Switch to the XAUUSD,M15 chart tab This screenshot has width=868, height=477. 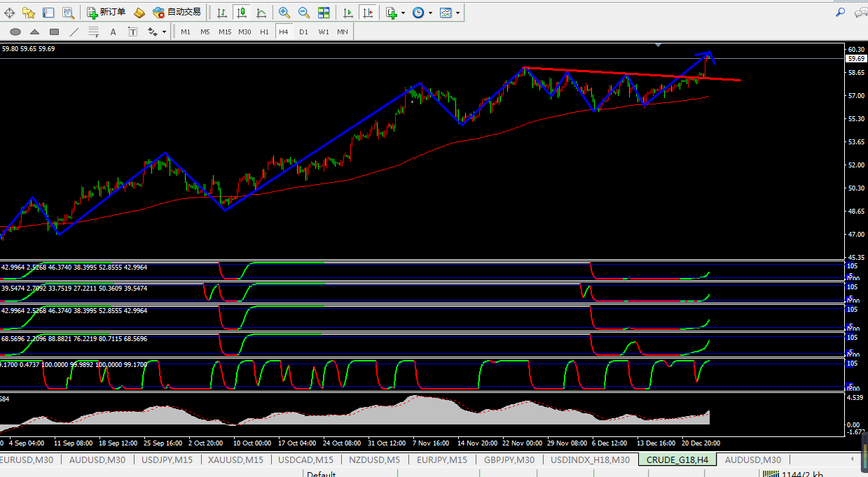point(235,459)
